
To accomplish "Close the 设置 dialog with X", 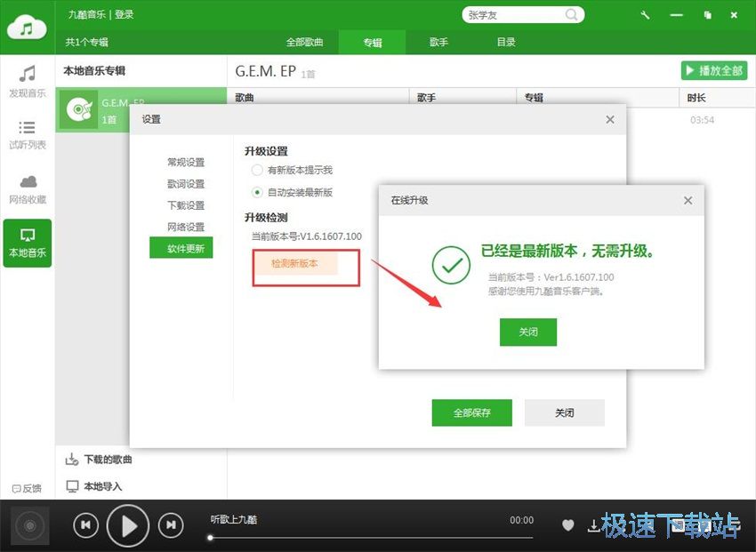I will pos(610,119).
